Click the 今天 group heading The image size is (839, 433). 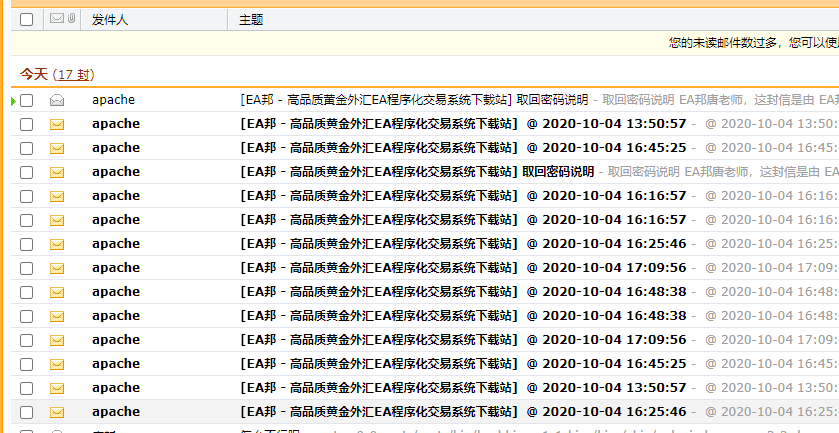tap(34, 74)
